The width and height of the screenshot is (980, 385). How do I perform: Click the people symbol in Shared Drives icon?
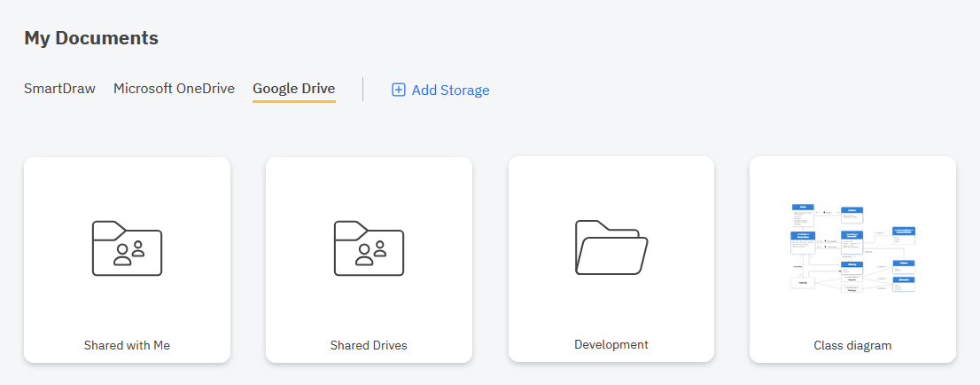[x=371, y=254]
